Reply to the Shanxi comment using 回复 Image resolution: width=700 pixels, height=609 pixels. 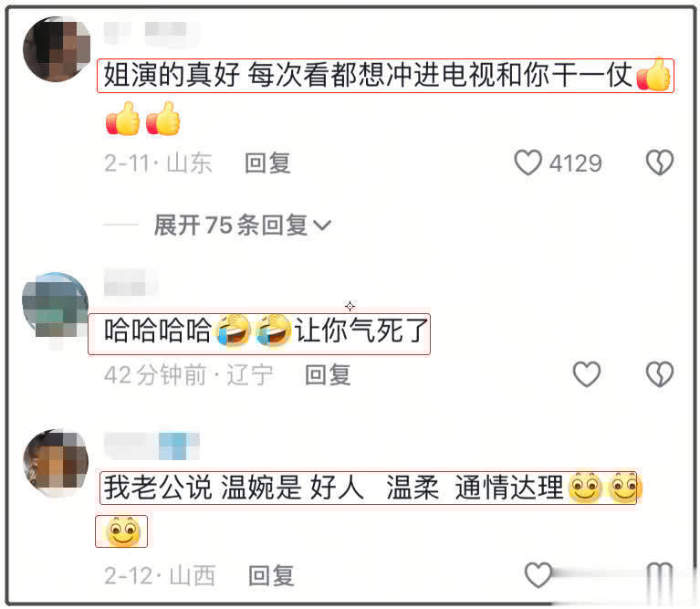coord(271,575)
